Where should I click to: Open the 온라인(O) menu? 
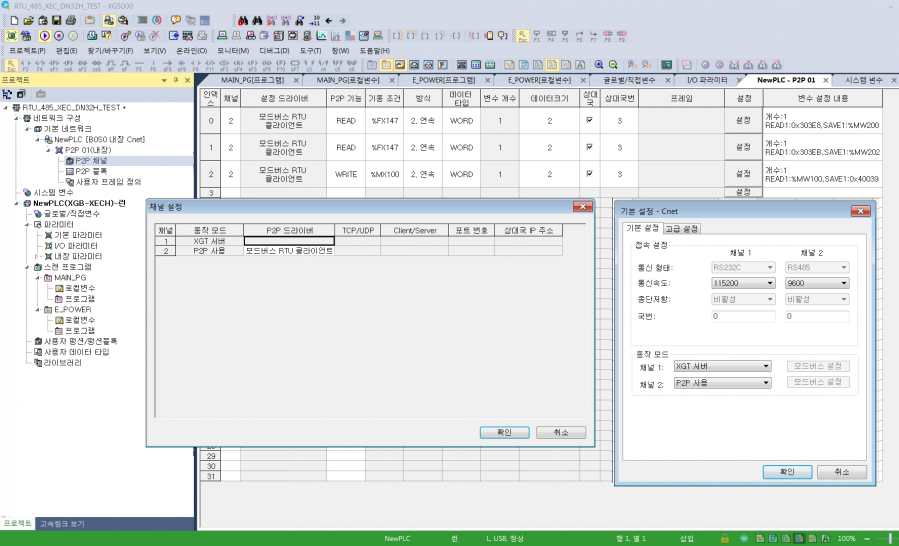(x=191, y=50)
